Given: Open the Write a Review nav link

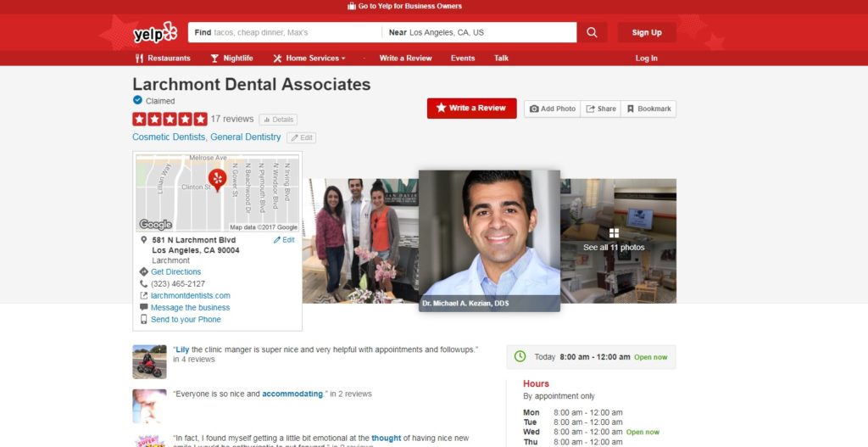Looking at the screenshot, I should (406, 59).
